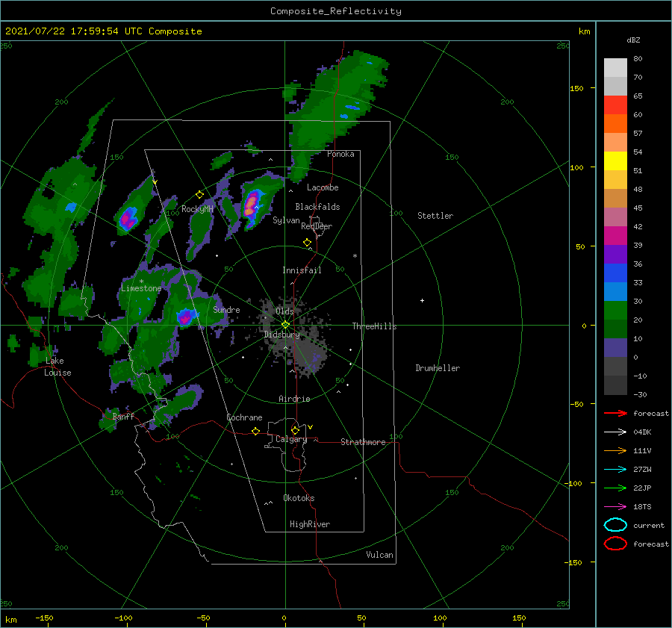The image size is (672, 628).
Task: Click the magenta storm cell west of RockyMH
Action: coord(128,219)
